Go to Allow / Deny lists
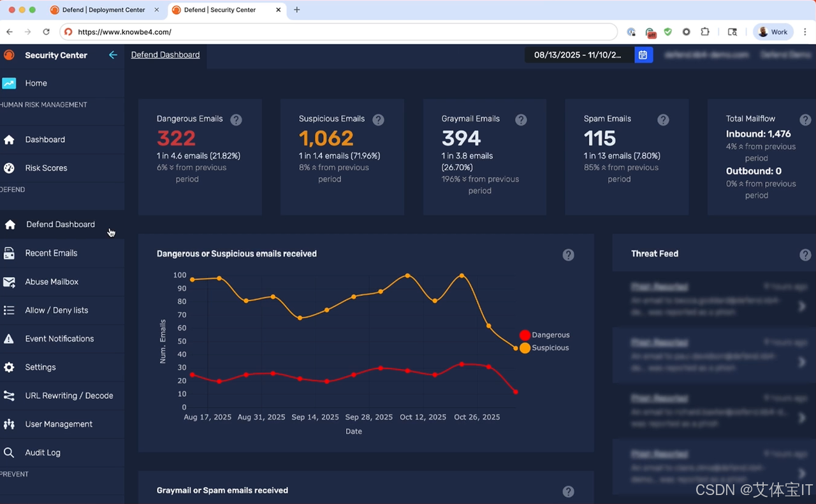Viewport: 816px width, 504px height. [57, 310]
